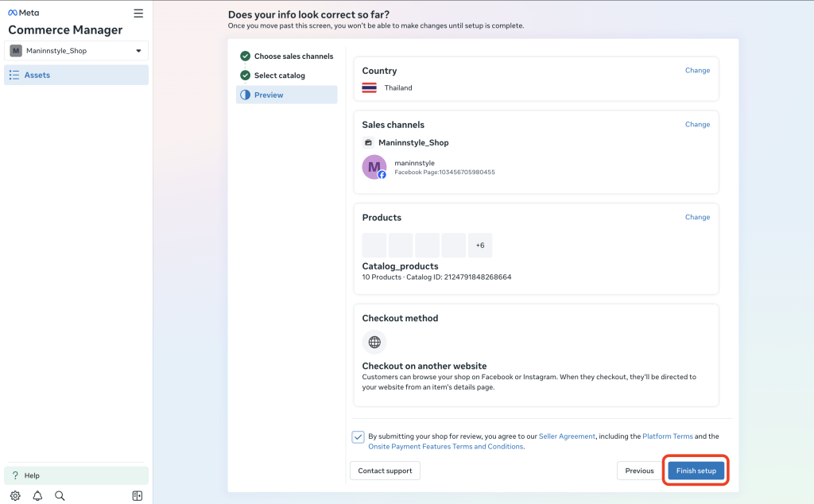Expand the Maninnstyle_Shop account dropdown
The width and height of the screenshot is (814, 504).
pyautogui.click(x=76, y=51)
